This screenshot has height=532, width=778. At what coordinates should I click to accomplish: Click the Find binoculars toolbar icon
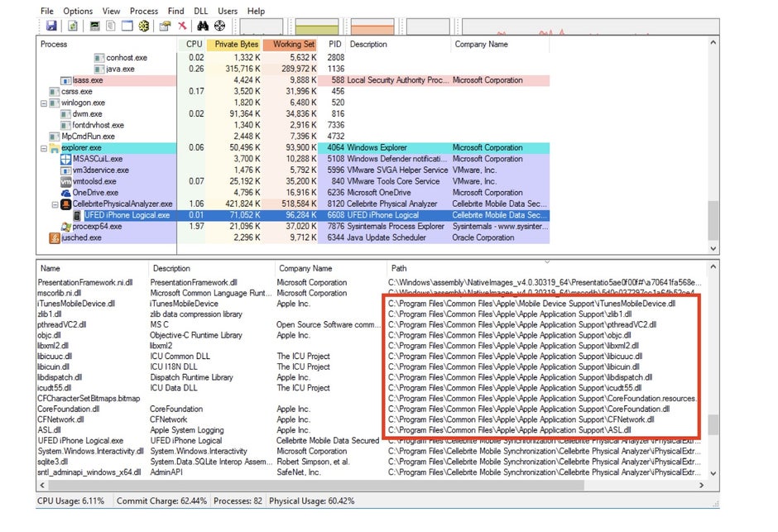203,26
